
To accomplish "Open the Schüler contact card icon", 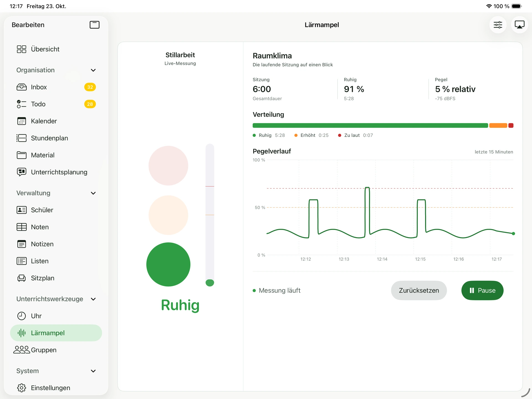I will (22, 210).
